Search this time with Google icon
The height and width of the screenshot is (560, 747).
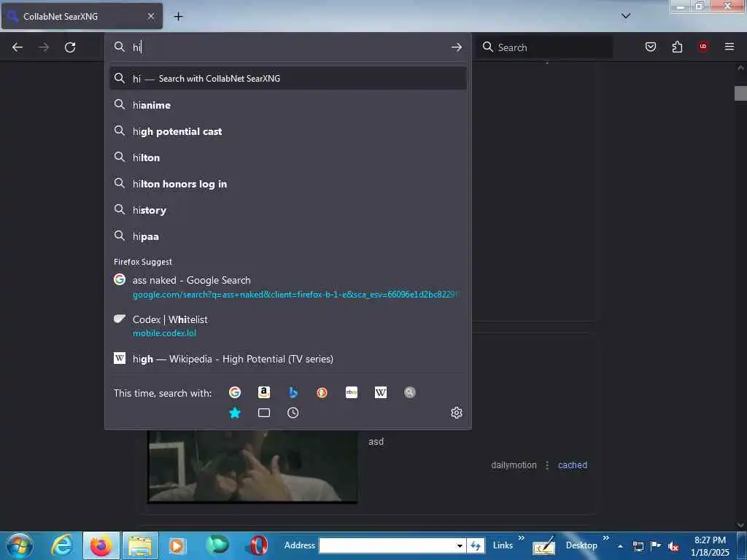pyautogui.click(x=235, y=392)
